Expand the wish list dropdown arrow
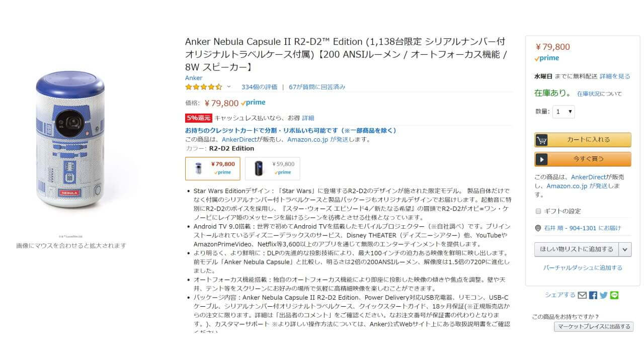Image resolution: width=644 pixels, height=362 pixels. 625,249
